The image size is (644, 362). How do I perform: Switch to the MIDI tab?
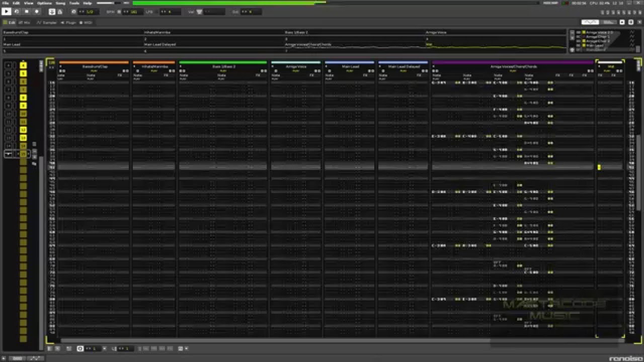click(86, 23)
